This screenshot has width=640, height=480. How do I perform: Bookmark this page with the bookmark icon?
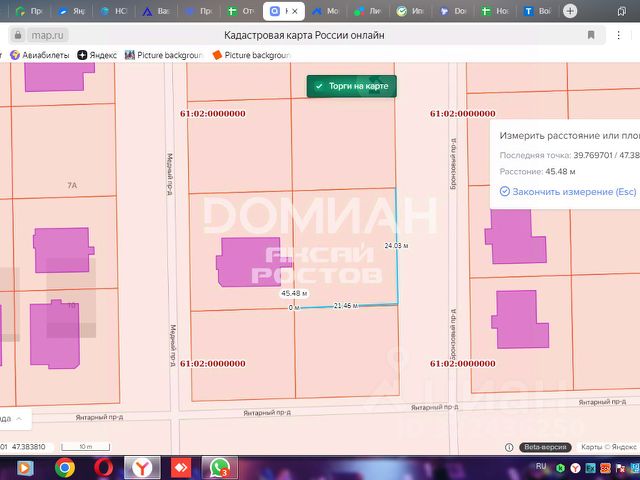591,35
